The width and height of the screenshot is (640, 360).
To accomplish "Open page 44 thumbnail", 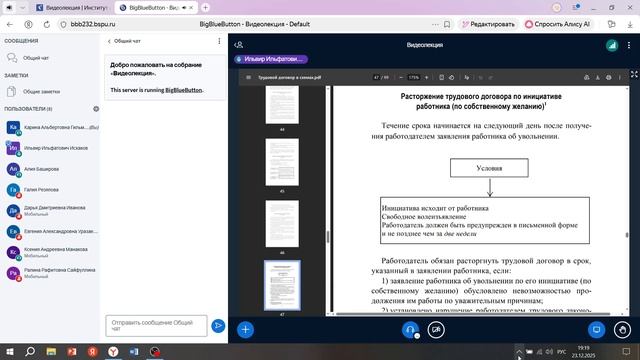I will [x=282, y=105].
